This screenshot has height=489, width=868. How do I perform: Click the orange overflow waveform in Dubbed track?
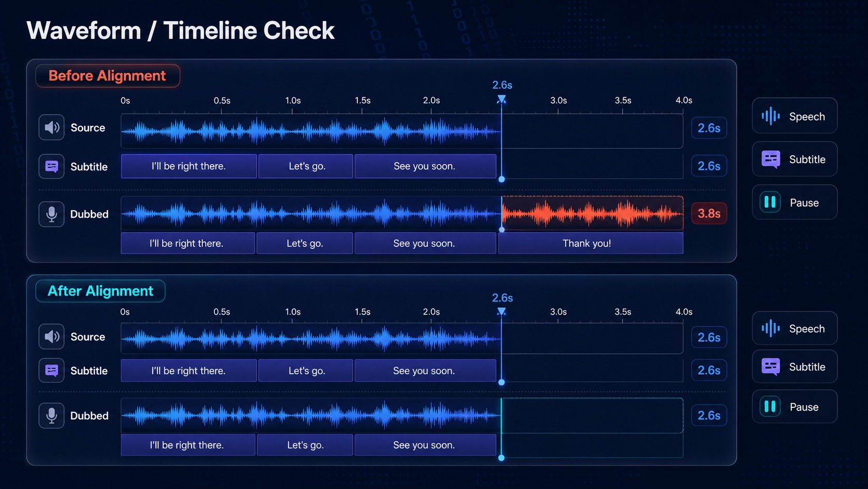point(592,213)
